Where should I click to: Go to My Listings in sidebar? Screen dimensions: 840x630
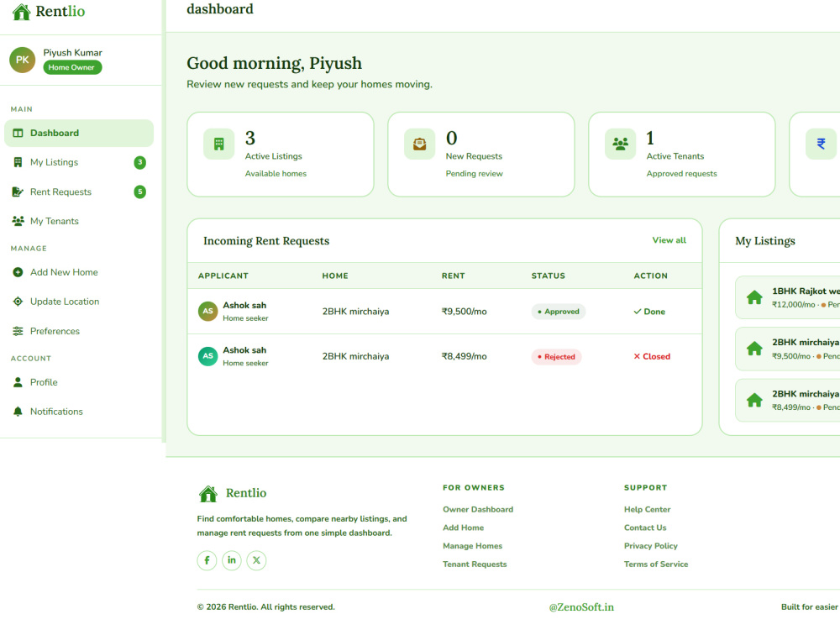tap(79, 162)
